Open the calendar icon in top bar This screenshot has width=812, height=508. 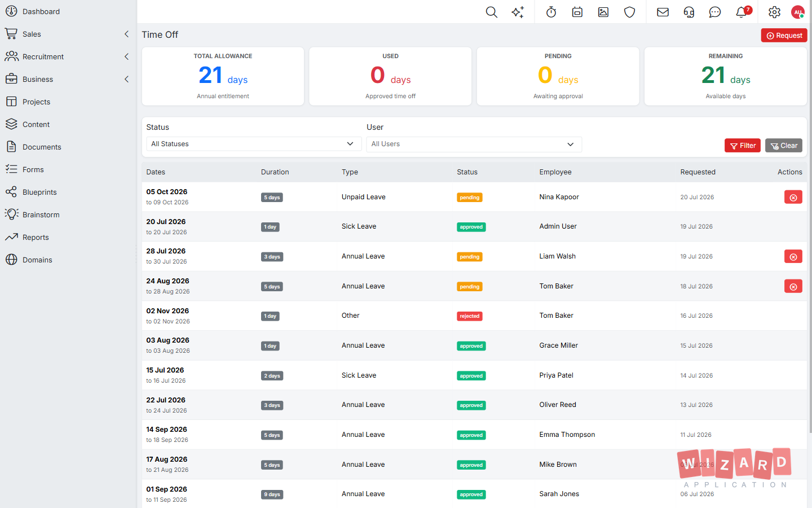point(577,12)
